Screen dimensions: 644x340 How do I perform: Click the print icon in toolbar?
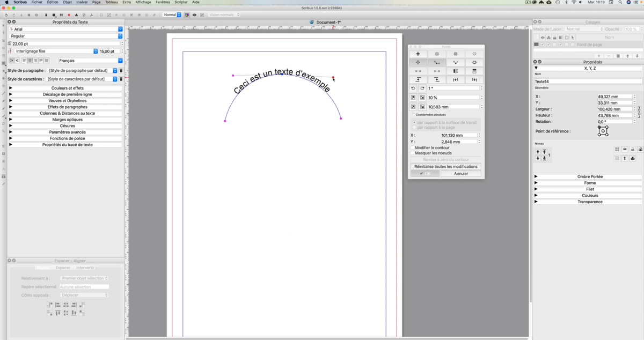76,15
